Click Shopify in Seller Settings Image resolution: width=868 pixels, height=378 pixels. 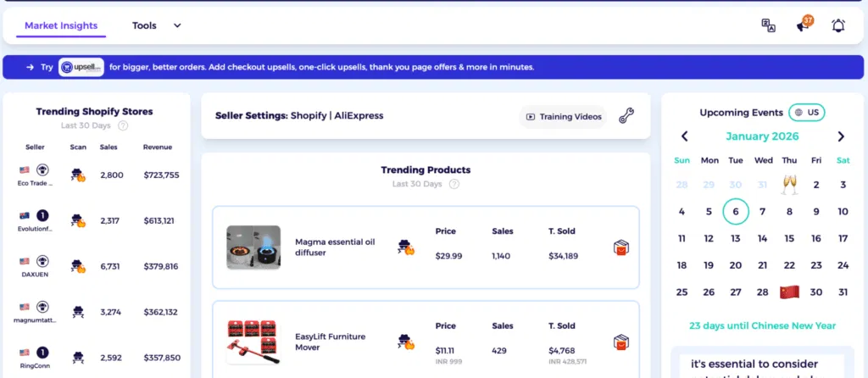click(x=309, y=115)
